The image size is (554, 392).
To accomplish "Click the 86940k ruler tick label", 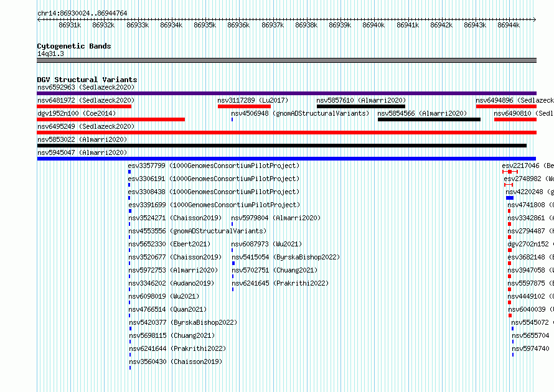I will click(x=373, y=25).
